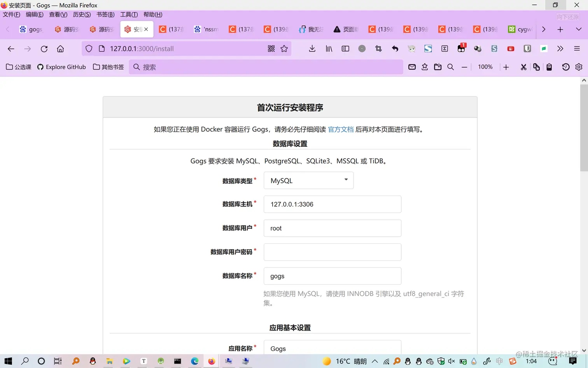
Task: Click the cut scissors icon
Action: pyautogui.click(x=523, y=67)
